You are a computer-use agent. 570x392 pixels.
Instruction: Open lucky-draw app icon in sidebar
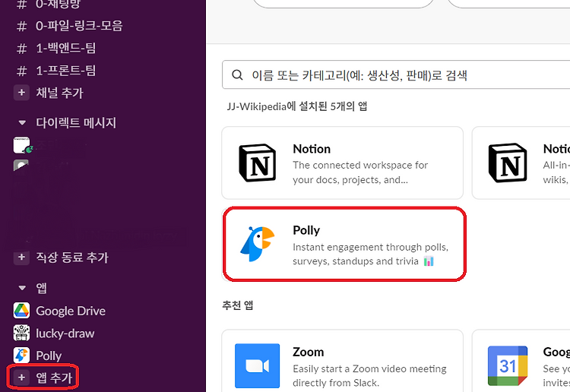click(21, 333)
